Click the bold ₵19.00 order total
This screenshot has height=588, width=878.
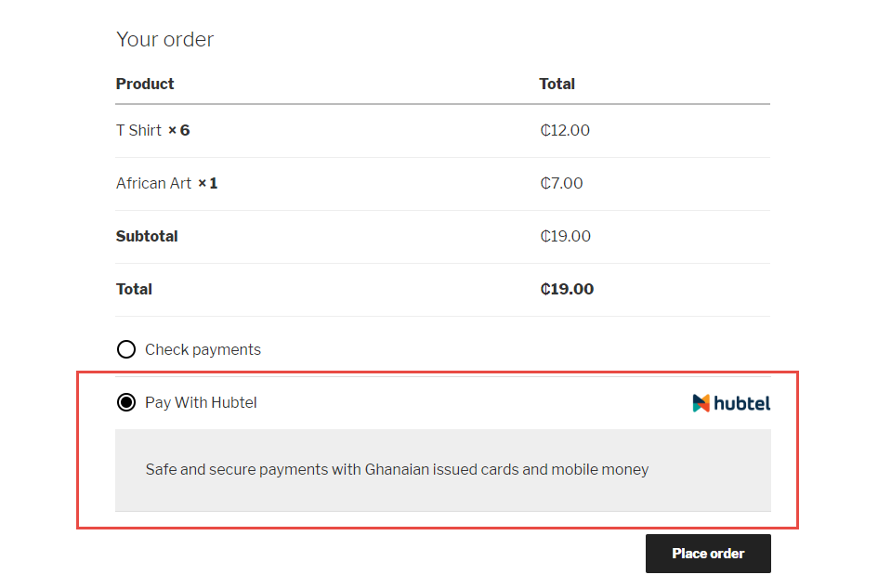tap(567, 289)
